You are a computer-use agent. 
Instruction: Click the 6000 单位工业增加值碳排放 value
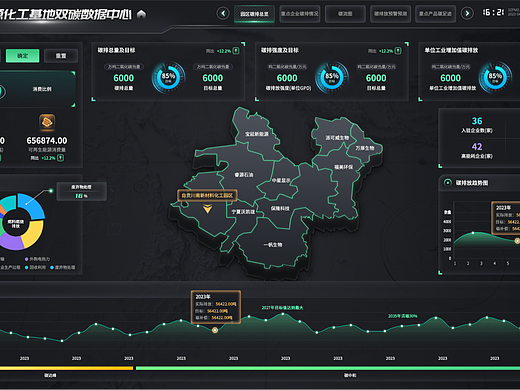(x=450, y=78)
